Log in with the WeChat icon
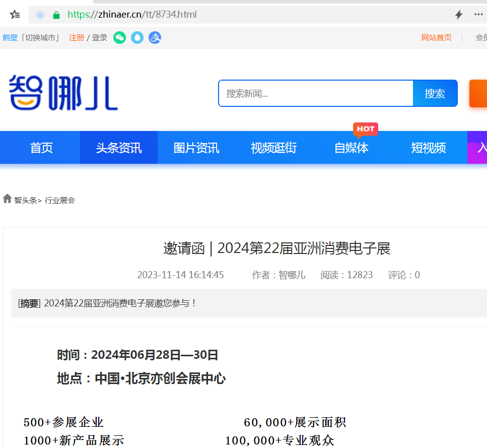 tap(119, 37)
